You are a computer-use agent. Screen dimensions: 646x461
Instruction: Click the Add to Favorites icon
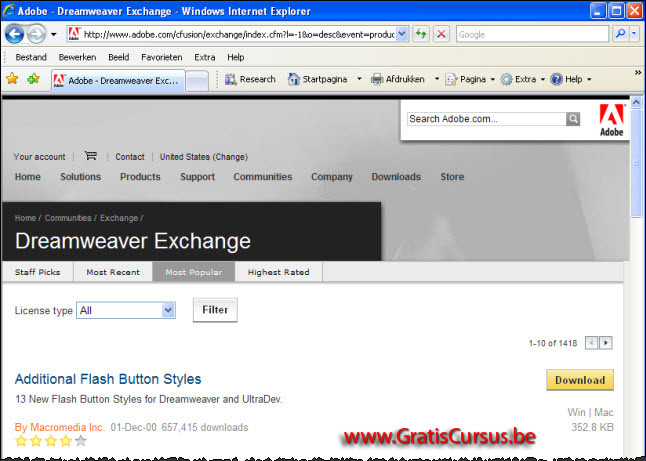tap(33, 78)
